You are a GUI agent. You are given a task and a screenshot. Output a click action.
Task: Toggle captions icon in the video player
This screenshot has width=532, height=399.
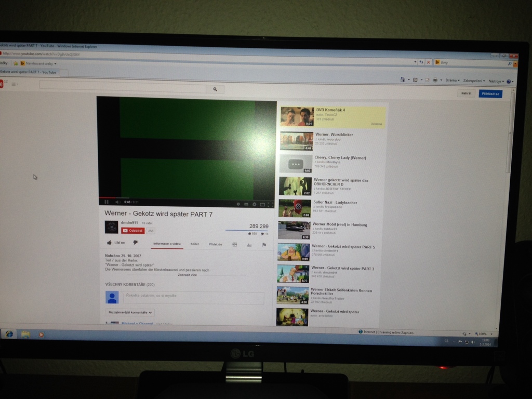click(x=246, y=204)
